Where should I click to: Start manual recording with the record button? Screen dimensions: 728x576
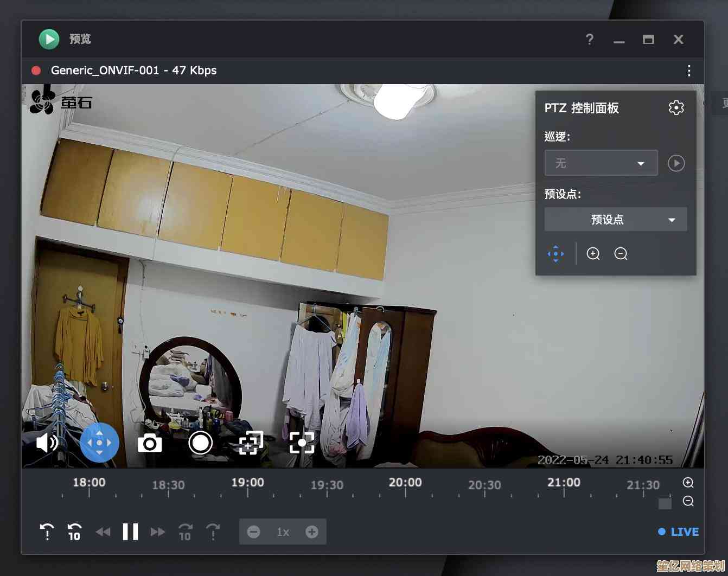click(x=200, y=443)
